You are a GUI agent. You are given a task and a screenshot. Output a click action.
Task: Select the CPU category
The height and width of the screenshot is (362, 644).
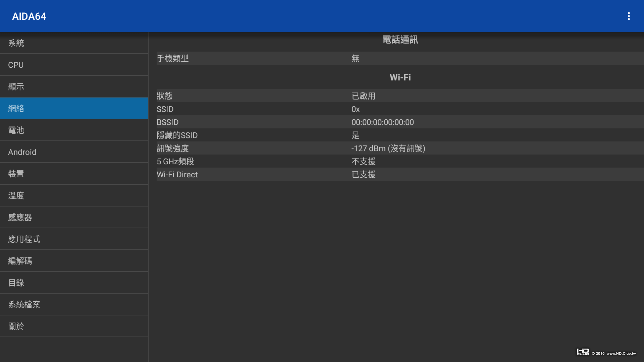pyautogui.click(x=74, y=65)
